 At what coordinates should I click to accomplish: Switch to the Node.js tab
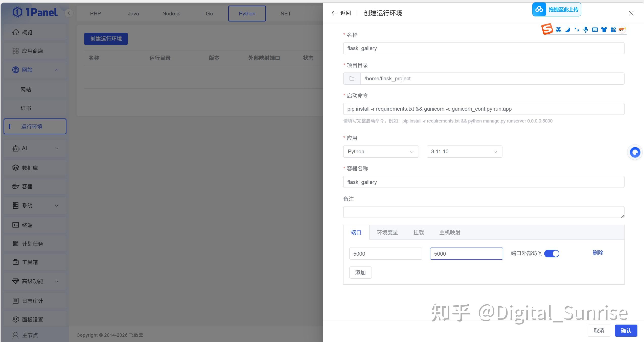click(x=171, y=13)
